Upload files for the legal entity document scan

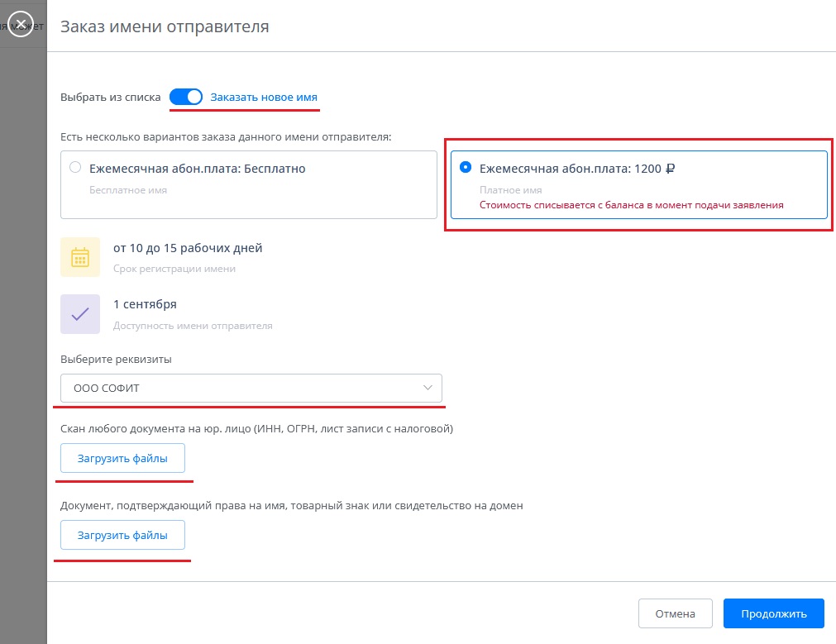click(x=122, y=458)
